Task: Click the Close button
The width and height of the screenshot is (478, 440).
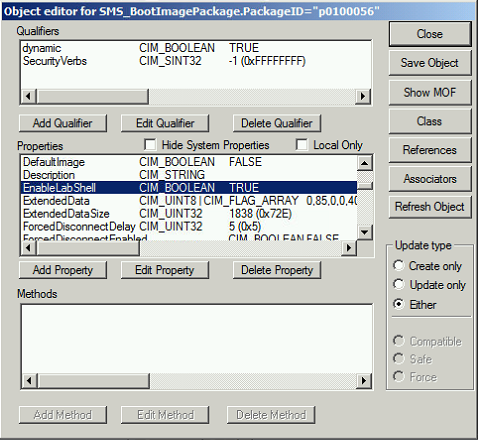Action: click(430, 34)
